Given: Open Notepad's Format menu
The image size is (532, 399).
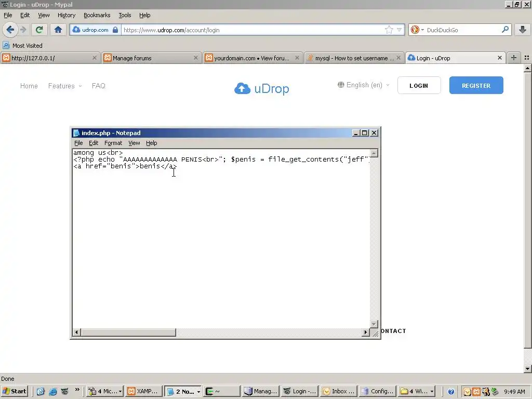Looking at the screenshot, I should pos(113,143).
